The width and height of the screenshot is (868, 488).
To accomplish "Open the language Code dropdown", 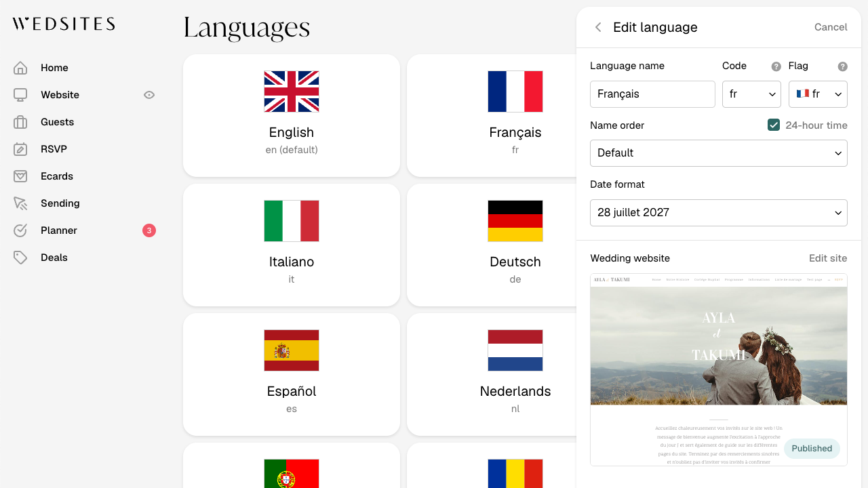I will click(751, 94).
